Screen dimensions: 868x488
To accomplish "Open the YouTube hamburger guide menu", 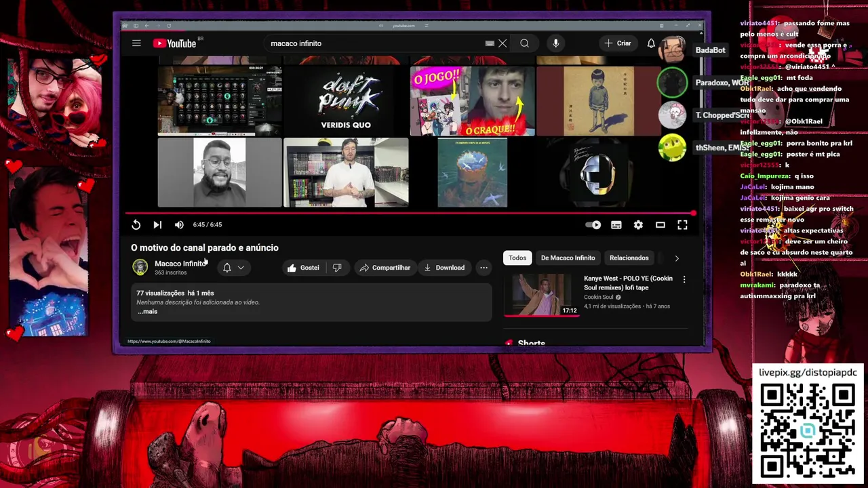I will click(136, 43).
